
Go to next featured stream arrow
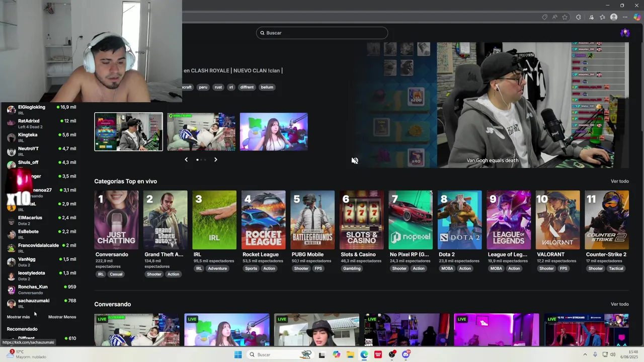coord(215,159)
